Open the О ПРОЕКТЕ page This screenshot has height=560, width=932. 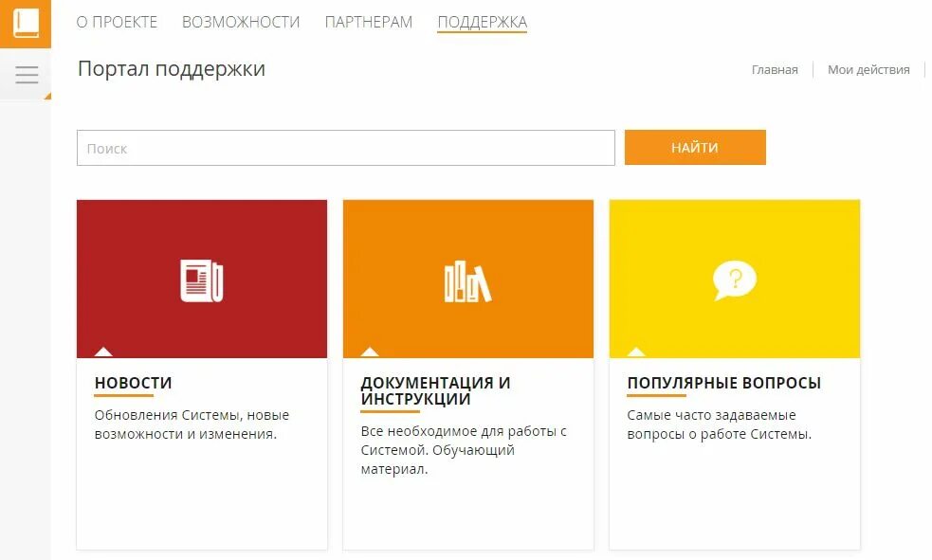pyautogui.click(x=118, y=20)
